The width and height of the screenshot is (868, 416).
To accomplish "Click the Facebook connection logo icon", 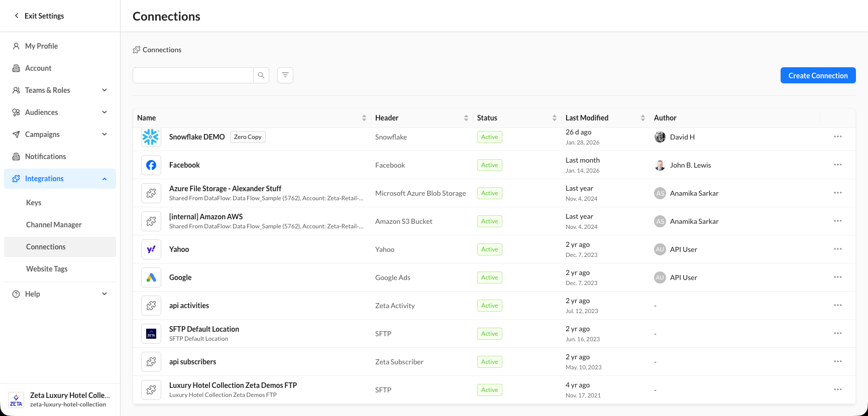I will point(151,165).
